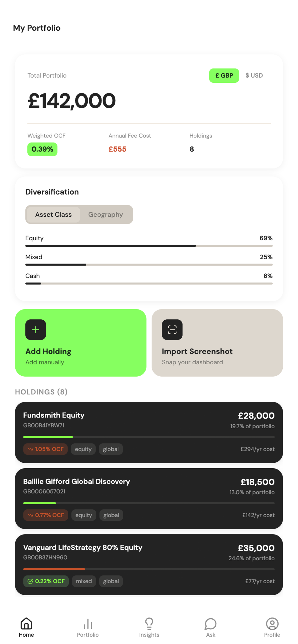
Task: Open the Profile person icon
Action: [272, 623]
